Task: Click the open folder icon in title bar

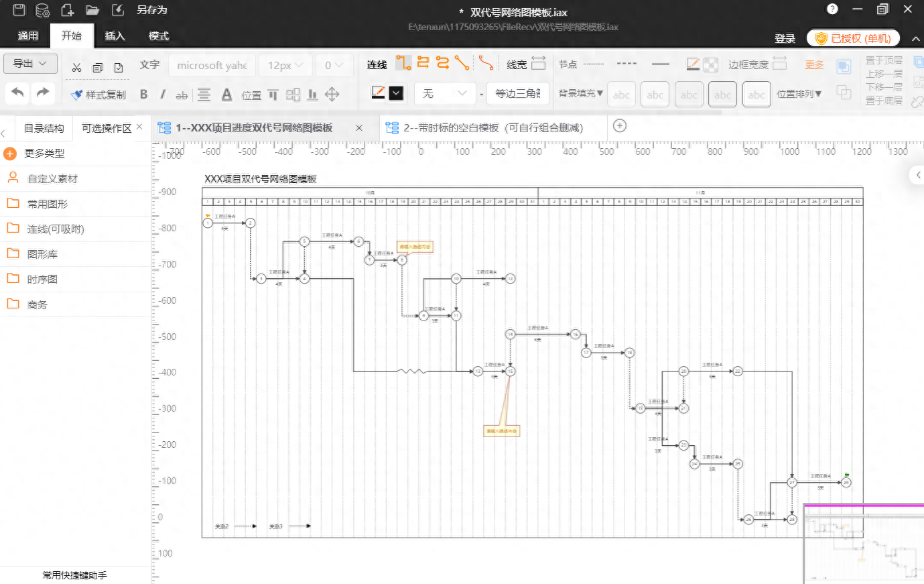Action: coord(92,10)
